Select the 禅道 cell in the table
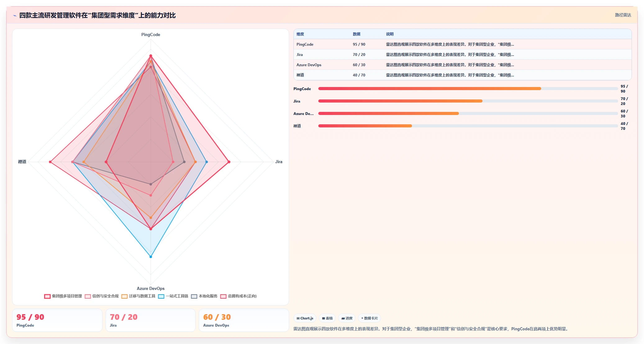This screenshot has width=644, height=344. [x=300, y=75]
